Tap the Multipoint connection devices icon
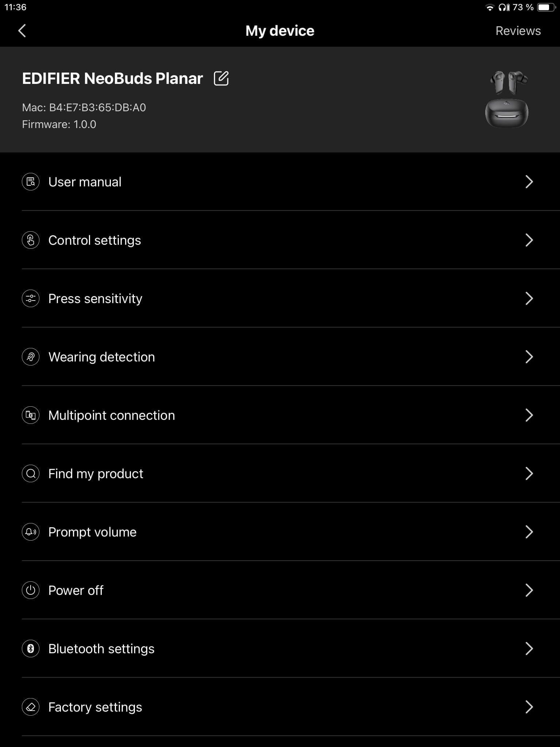The width and height of the screenshot is (560, 747). coord(31,415)
